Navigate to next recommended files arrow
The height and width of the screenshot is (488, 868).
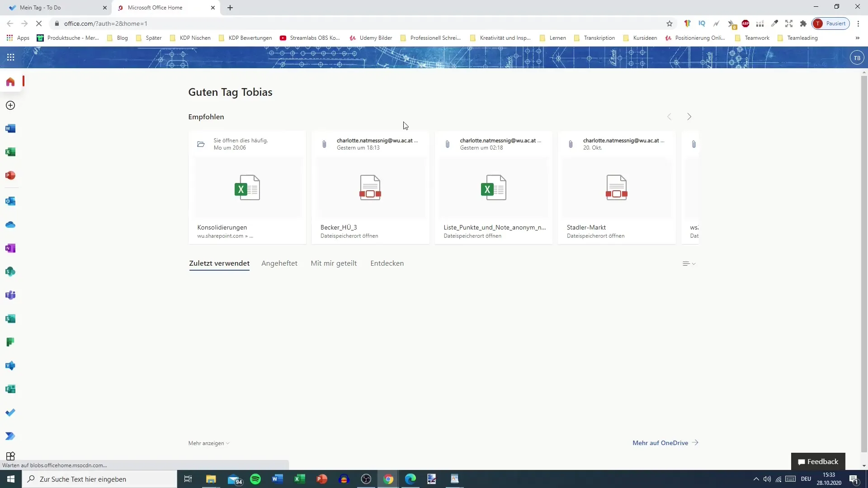[x=689, y=116]
